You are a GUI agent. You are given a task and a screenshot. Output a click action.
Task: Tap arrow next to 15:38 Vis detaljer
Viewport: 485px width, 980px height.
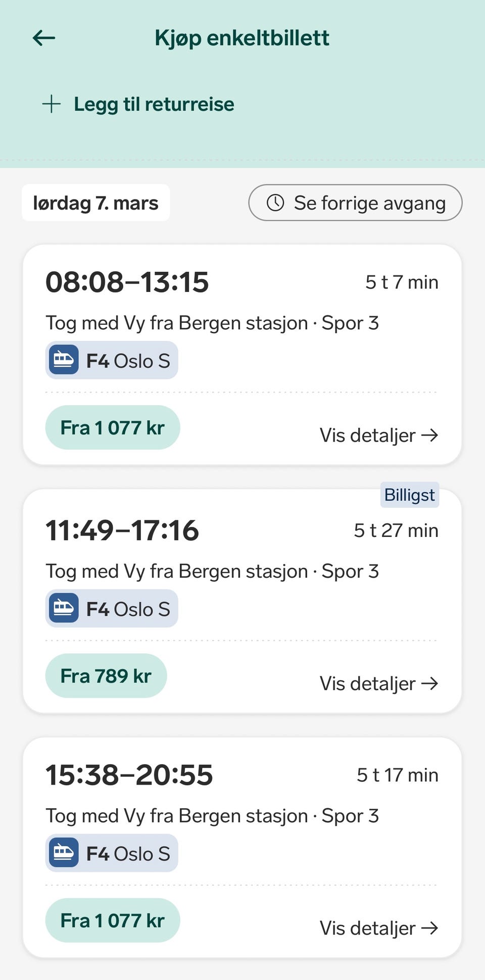point(430,928)
